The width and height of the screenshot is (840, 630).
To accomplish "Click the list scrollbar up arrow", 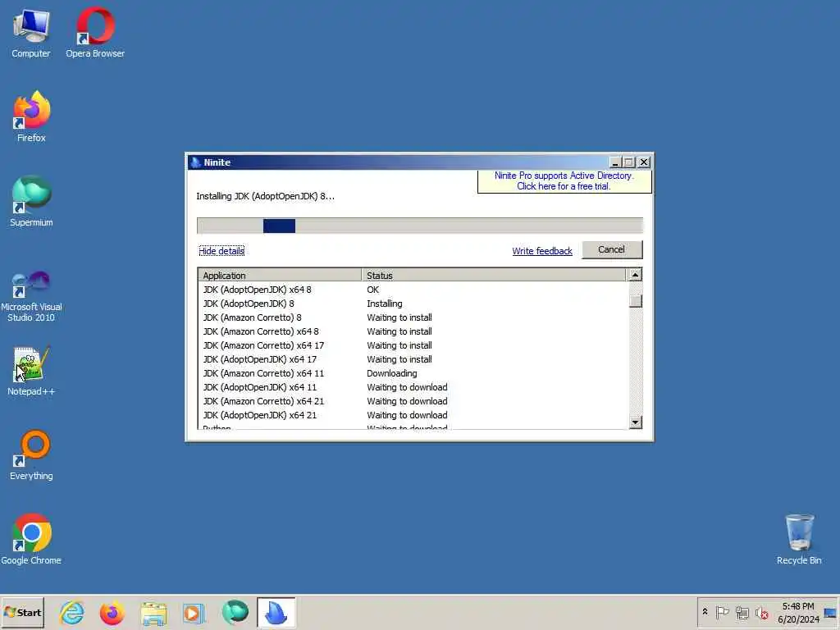I will [636, 275].
